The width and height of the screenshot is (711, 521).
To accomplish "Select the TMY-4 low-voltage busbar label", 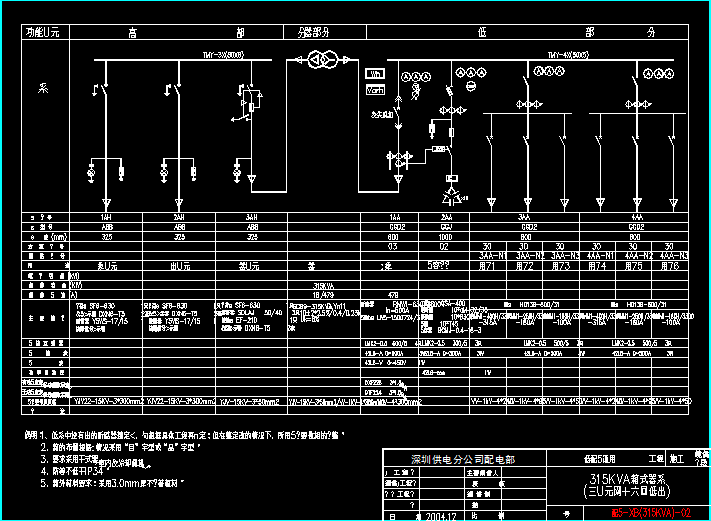I will tap(568, 55).
